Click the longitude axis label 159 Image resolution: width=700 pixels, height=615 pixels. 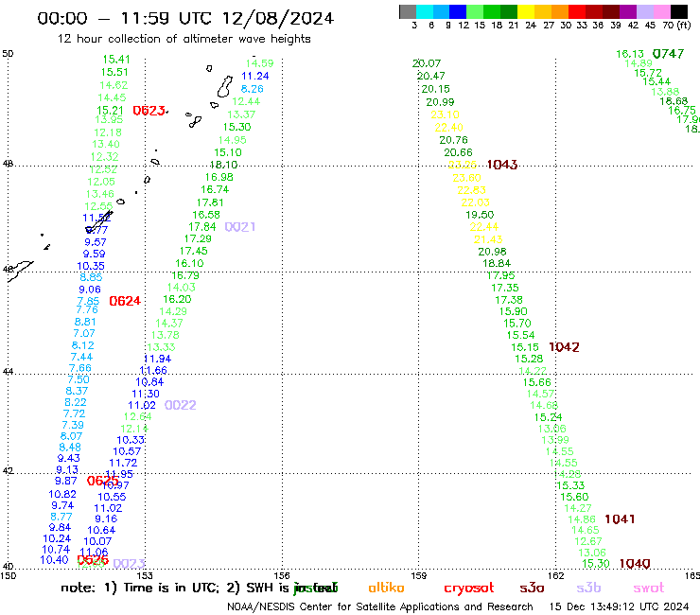pyautogui.click(x=419, y=575)
